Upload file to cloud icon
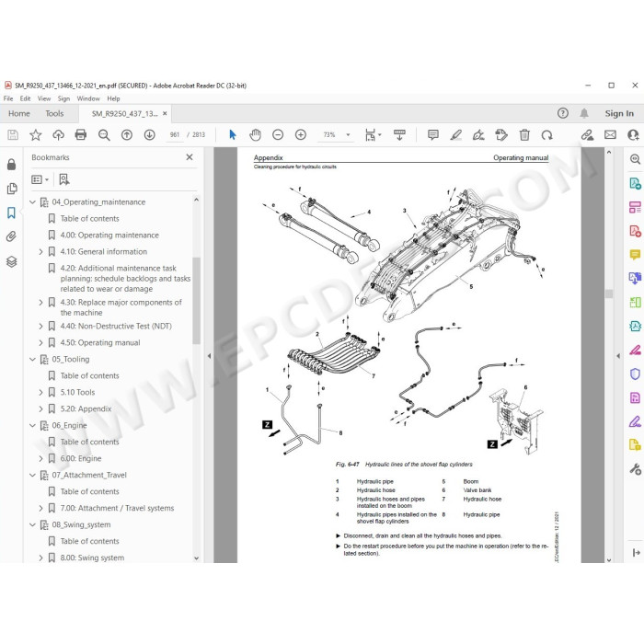This screenshot has width=644, height=644. click(58, 134)
